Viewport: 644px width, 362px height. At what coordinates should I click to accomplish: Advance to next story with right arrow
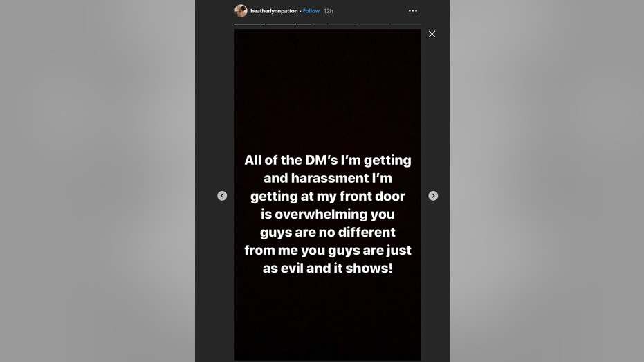pos(433,196)
